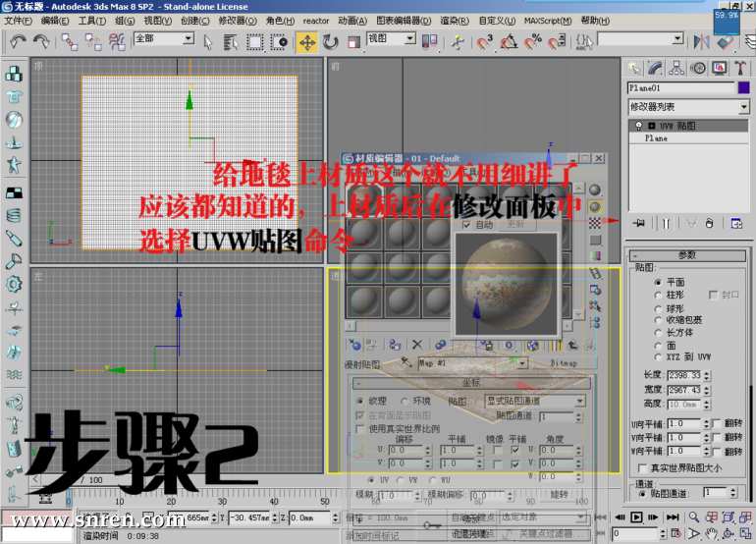Choose the rectangular selection region icon
Viewport: 756px width, 544px height.
254,42
